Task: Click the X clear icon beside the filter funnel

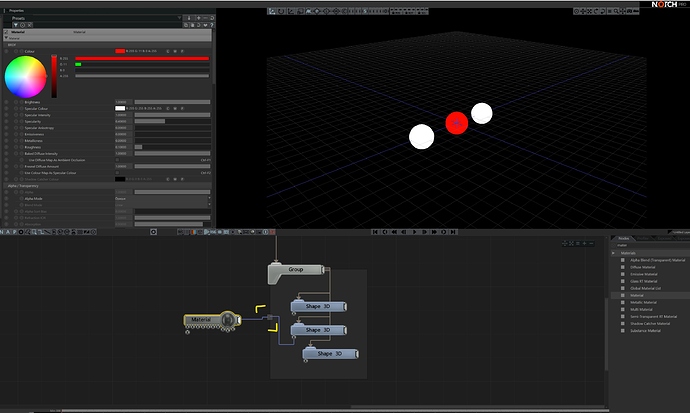Action: pos(29,25)
